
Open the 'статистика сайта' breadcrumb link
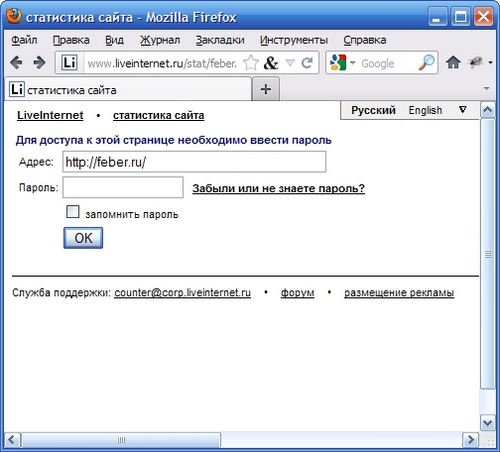[159, 115]
